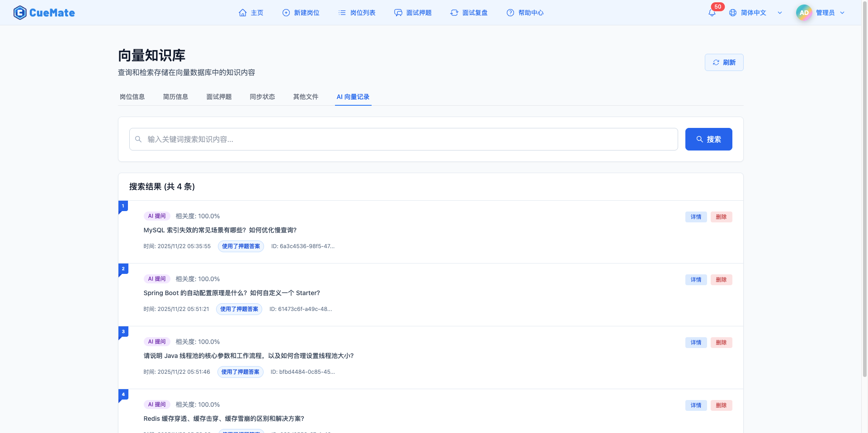Open the 同步状态 tab

[262, 97]
